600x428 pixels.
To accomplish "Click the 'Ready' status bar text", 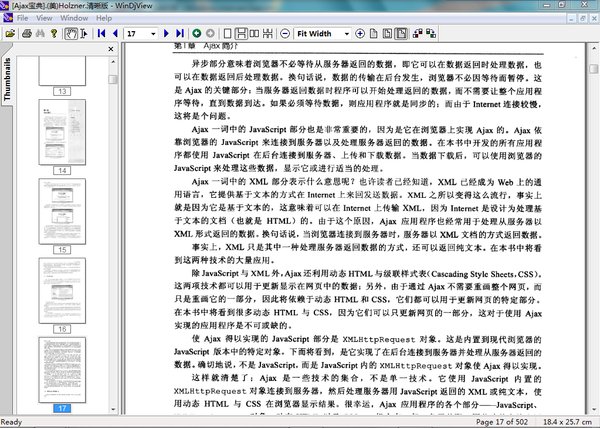I will tap(11, 422).
